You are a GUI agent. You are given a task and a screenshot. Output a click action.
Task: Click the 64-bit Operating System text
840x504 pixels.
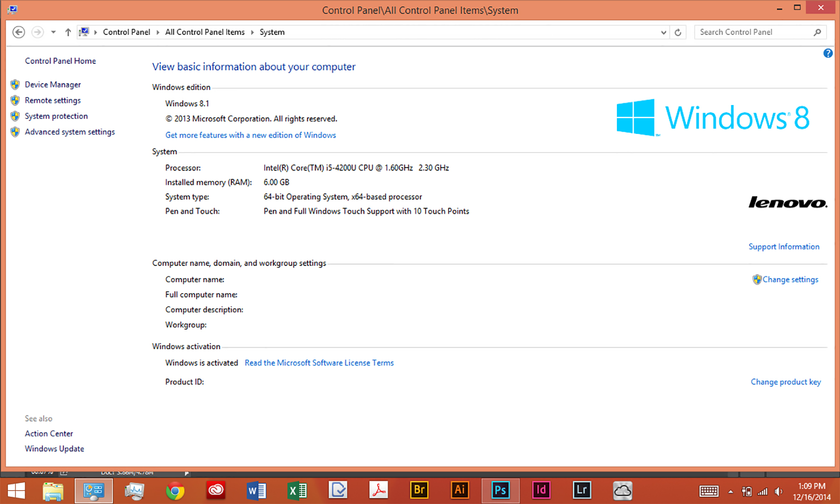point(343,197)
